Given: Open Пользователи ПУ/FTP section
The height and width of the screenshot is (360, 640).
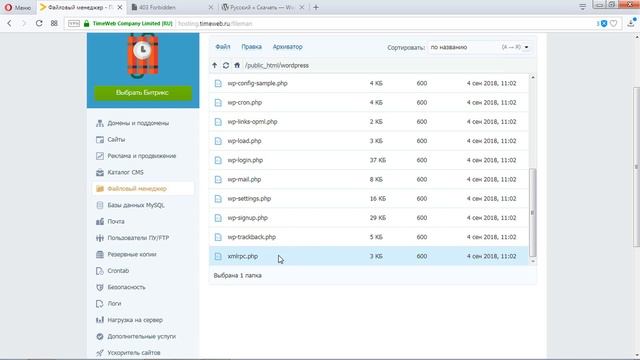Looking at the screenshot, I should coord(138,238).
